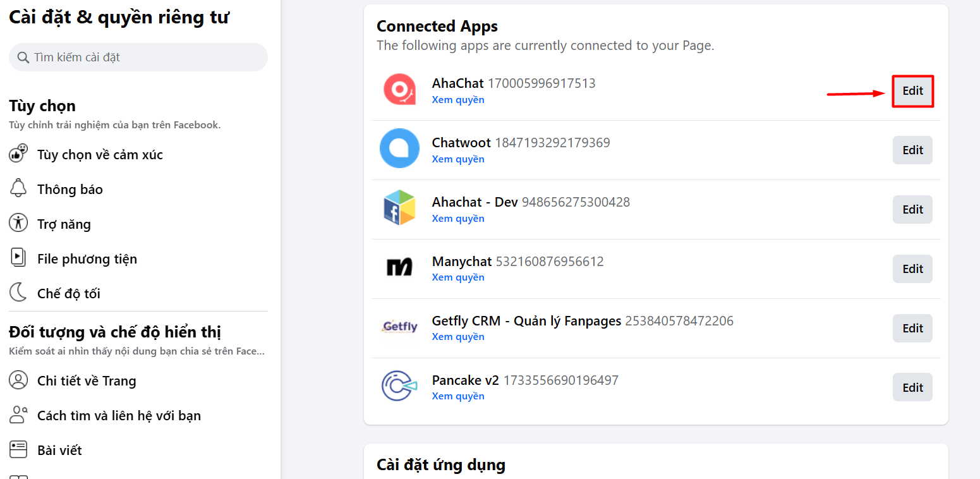980x479 pixels.
Task: Edit the Ahachat - Dev connected app
Action: click(x=912, y=209)
